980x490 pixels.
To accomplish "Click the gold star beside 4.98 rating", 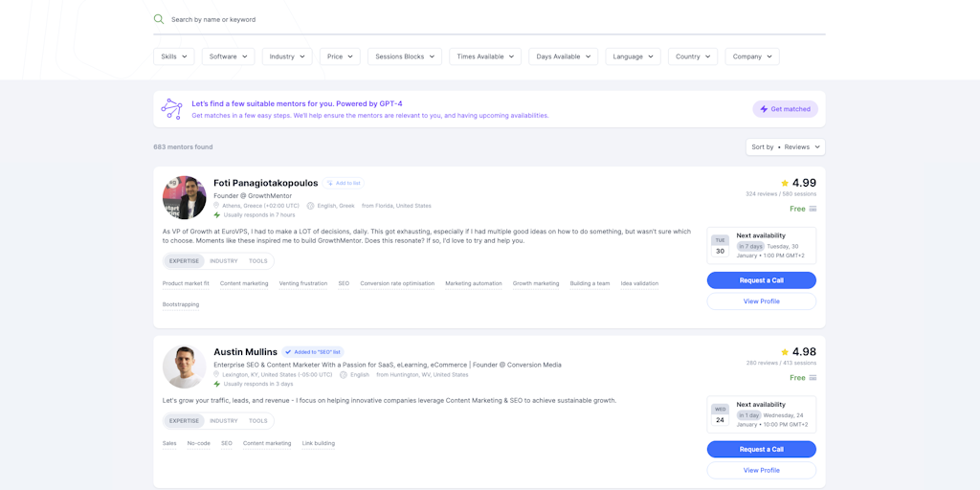I will 785,352.
